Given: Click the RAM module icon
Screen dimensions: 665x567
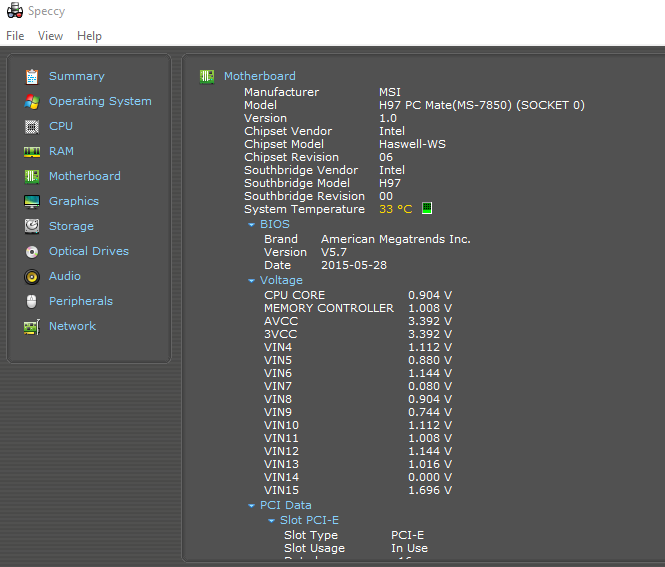Looking at the screenshot, I should (x=31, y=151).
